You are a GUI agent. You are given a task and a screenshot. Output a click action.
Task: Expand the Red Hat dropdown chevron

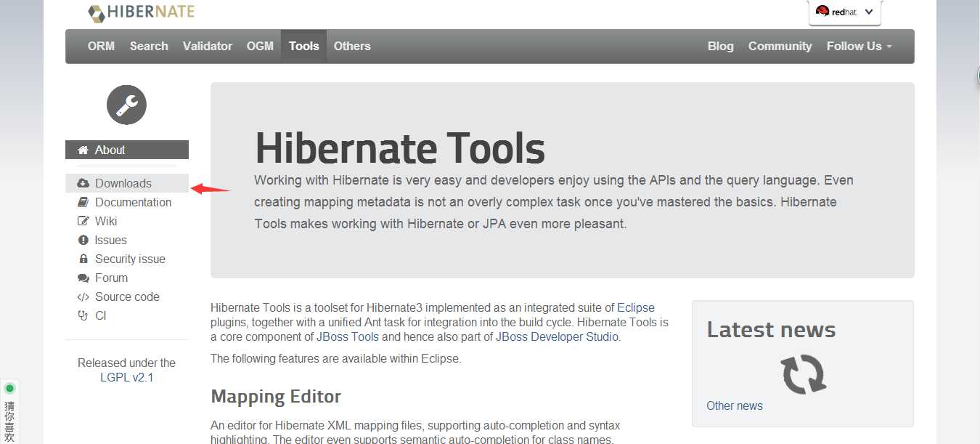pos(869,12)
